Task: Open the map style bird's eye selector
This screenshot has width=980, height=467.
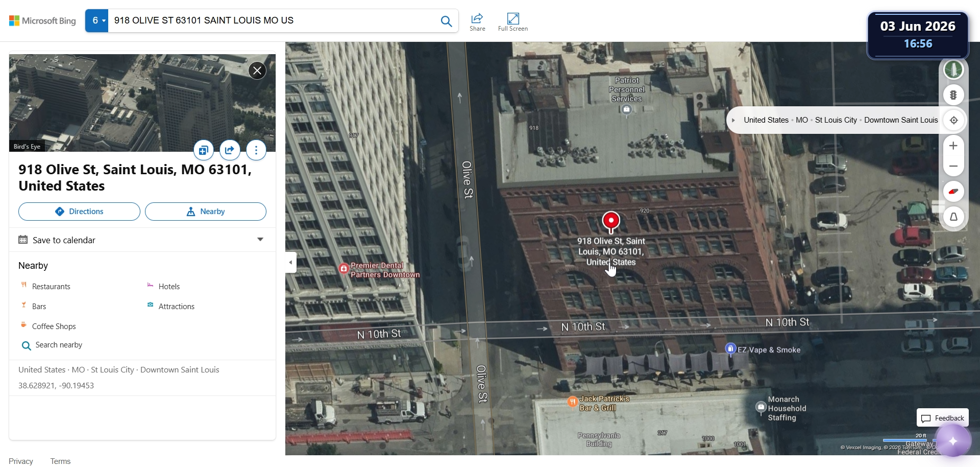Action: pos(953,69)
